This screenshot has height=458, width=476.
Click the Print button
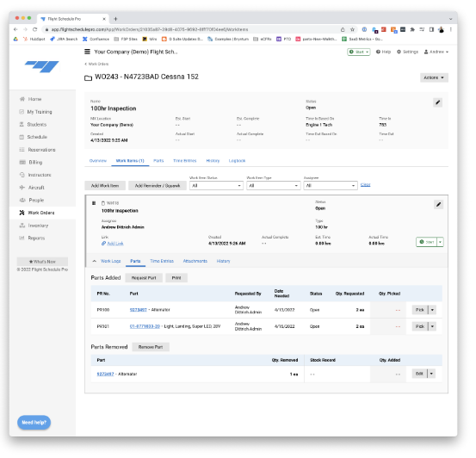coord(176,278)
